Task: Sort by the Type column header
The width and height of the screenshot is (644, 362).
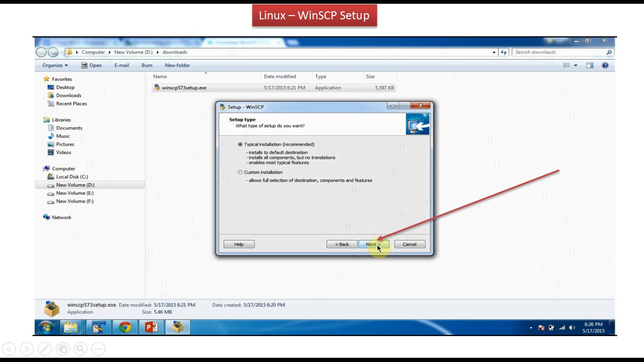Action: (321, 76)
